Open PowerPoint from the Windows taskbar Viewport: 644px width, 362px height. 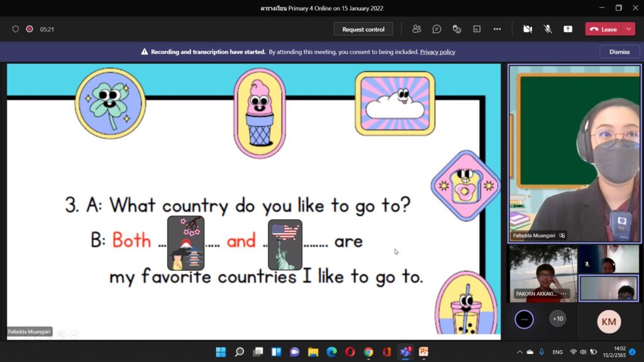click(423, 352)
